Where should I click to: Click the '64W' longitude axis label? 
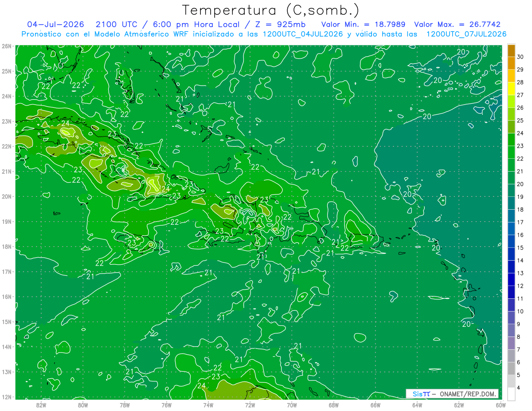point(417,404)
